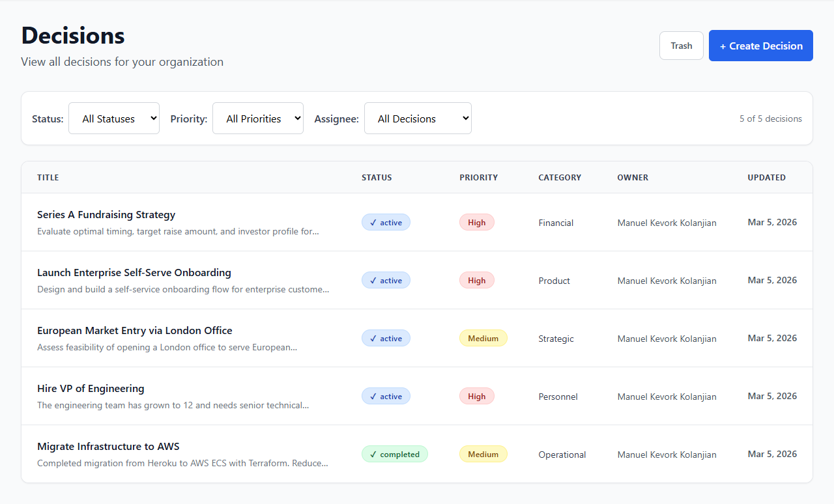Click the Medium badge on Migrate Infrastructure to AWS

[x=483, y=454]
